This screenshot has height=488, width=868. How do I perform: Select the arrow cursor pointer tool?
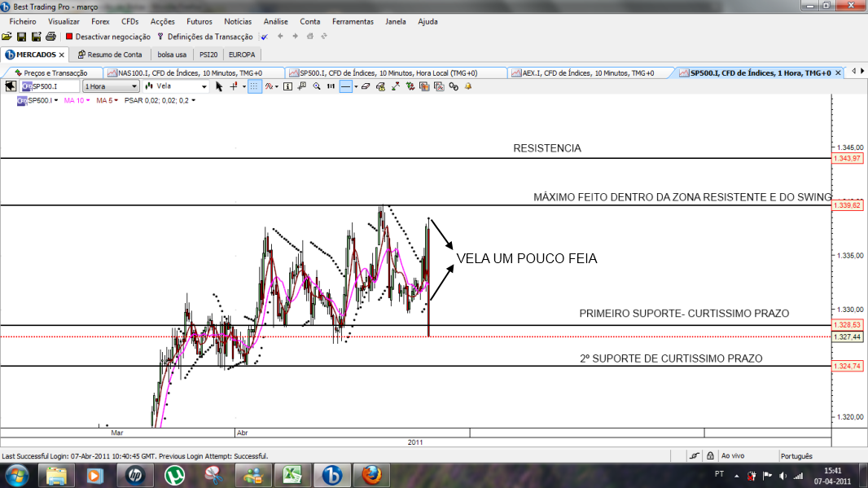(219, 86)
